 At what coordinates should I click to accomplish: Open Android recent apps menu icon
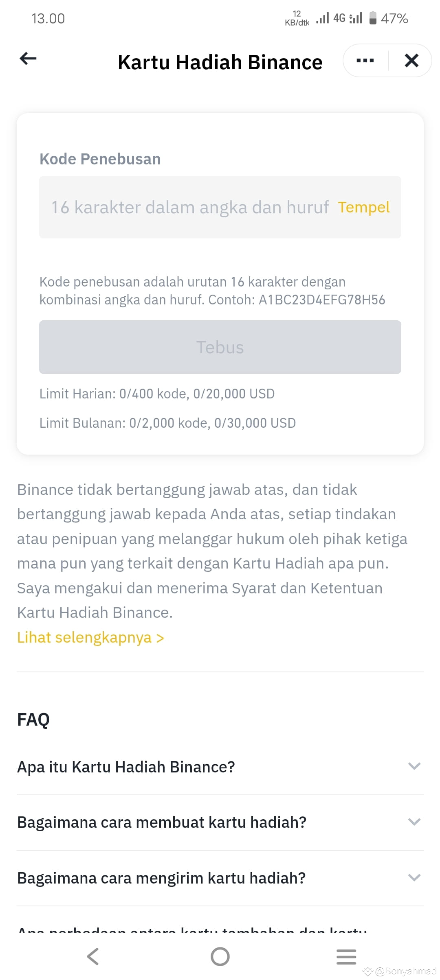pyautogui.click(x=346, y=956)
